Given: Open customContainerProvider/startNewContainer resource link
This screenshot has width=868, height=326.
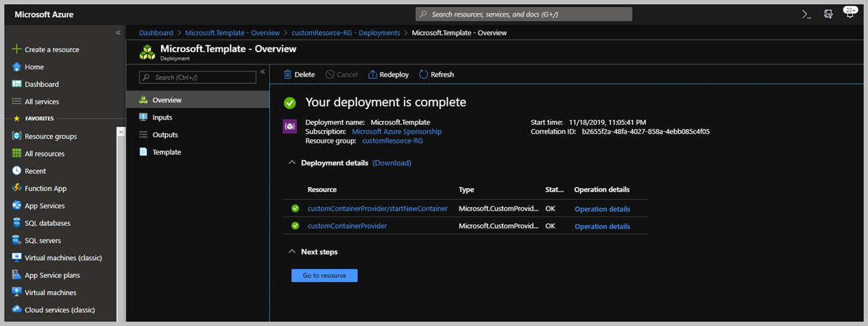Looking at the screenshot, I should 377,209.
